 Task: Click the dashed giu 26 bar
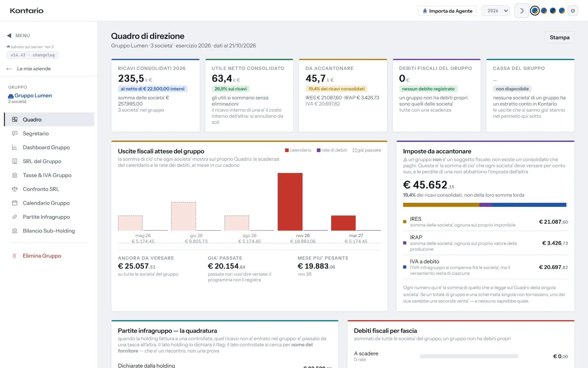point(183,216)
